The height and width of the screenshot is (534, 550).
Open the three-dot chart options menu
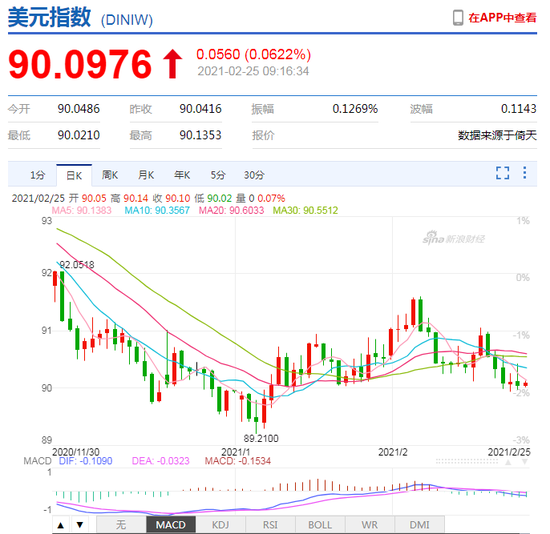524,173
